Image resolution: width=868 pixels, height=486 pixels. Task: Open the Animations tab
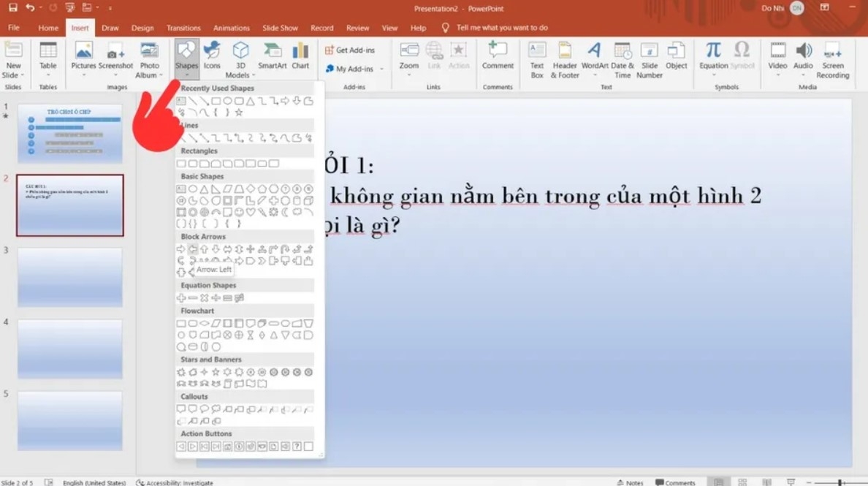pos(232,28)
